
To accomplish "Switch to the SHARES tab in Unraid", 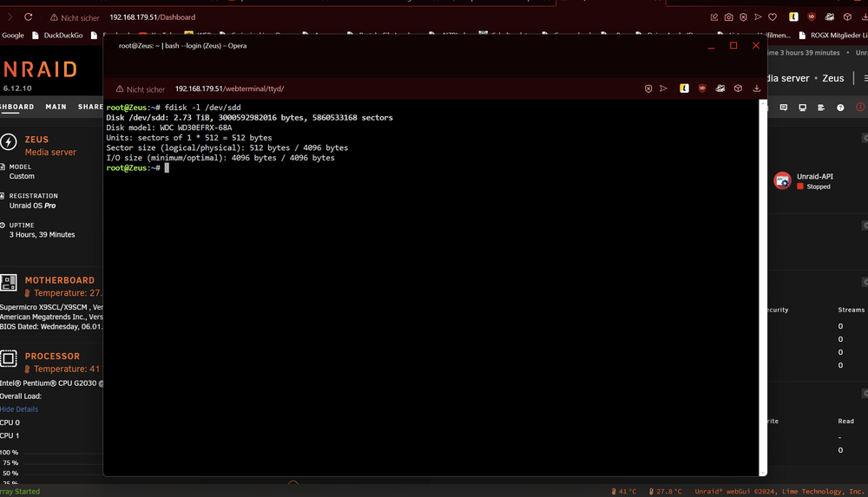I will coord(90,107).
